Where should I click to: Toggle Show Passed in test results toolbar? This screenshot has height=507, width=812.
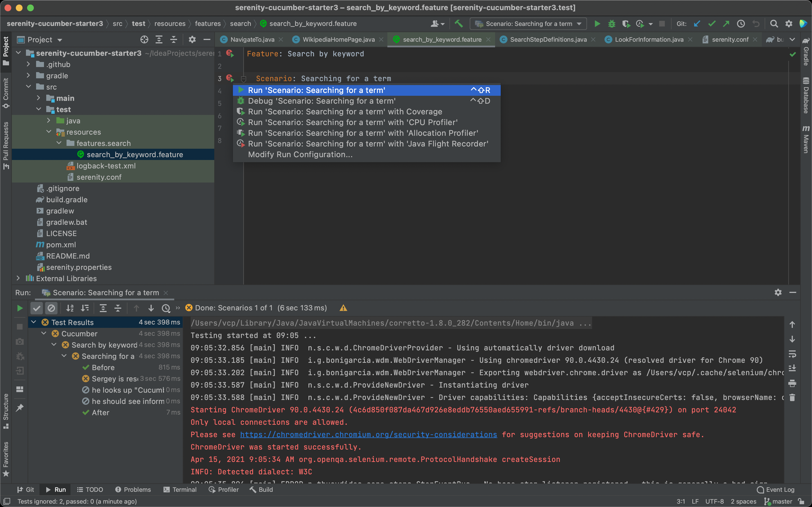click(36, 308)
